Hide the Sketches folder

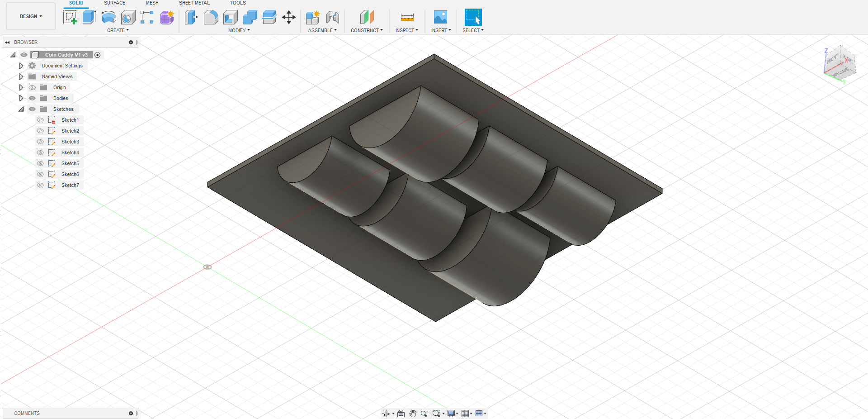point(32,109)
